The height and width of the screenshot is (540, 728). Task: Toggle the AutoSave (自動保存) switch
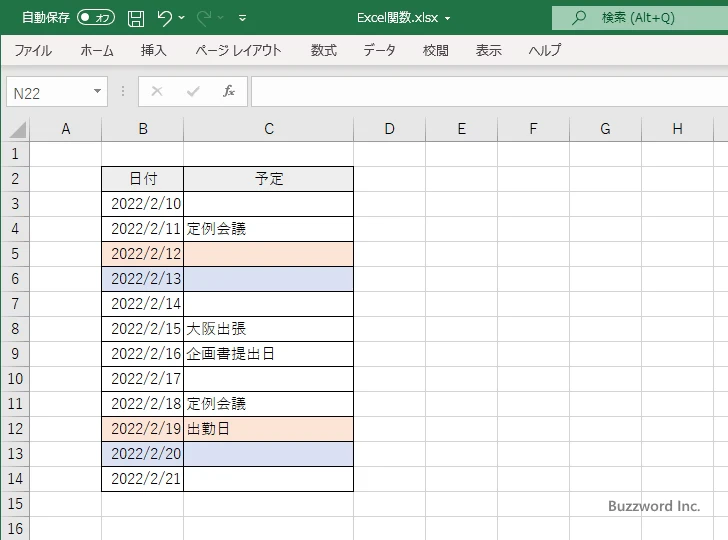click(96, 18)
